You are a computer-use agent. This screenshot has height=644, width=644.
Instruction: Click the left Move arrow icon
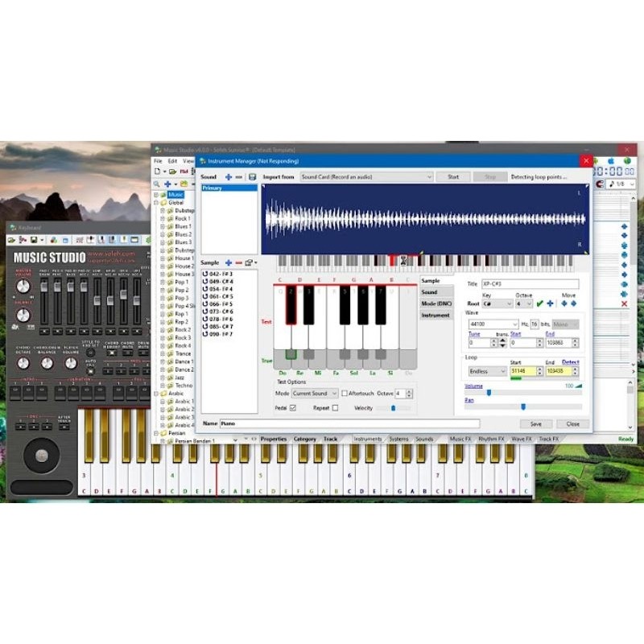click(563, 303)
